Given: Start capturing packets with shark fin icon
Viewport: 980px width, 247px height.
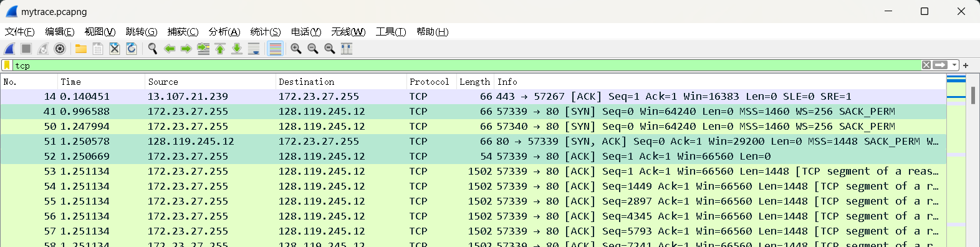Looking at the screenshot, I should [x=9, y=49].
